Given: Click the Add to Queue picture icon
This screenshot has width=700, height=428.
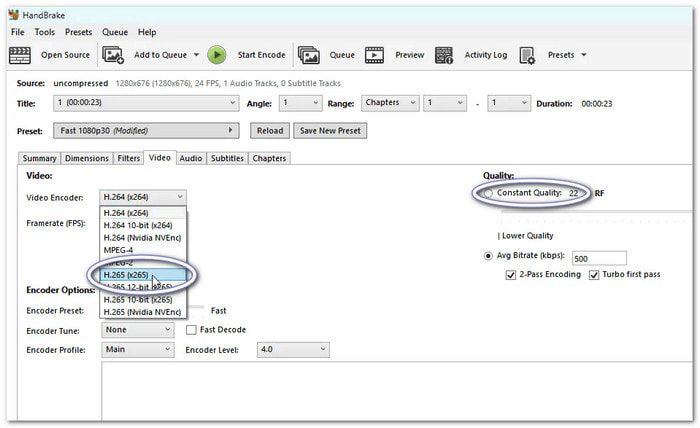Looking at the screenshot, I should [x=113, y=55].
